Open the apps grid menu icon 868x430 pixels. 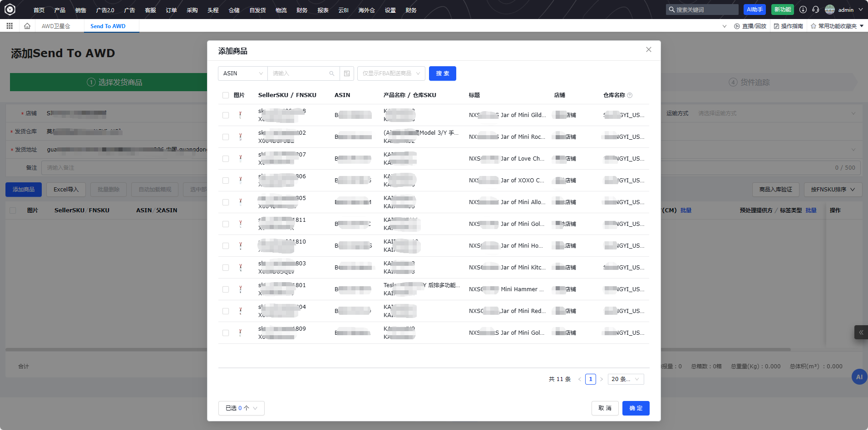[x=10, y=26]
